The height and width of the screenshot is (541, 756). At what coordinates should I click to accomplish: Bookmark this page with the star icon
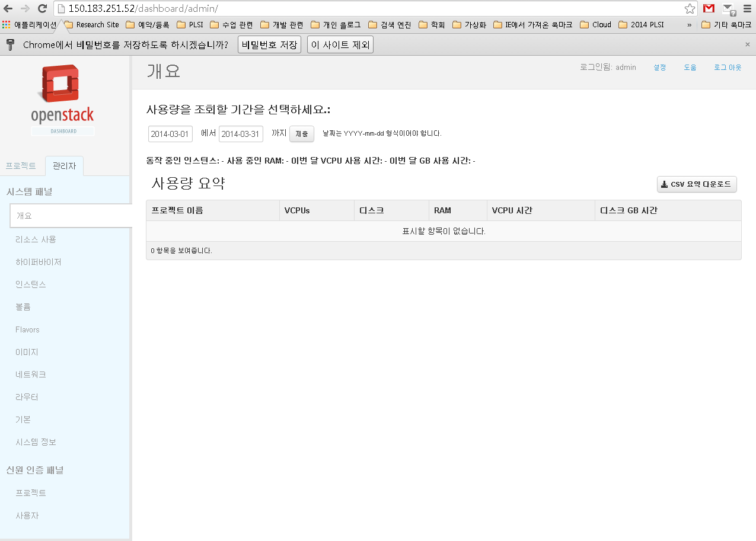[x=690, y=9]
